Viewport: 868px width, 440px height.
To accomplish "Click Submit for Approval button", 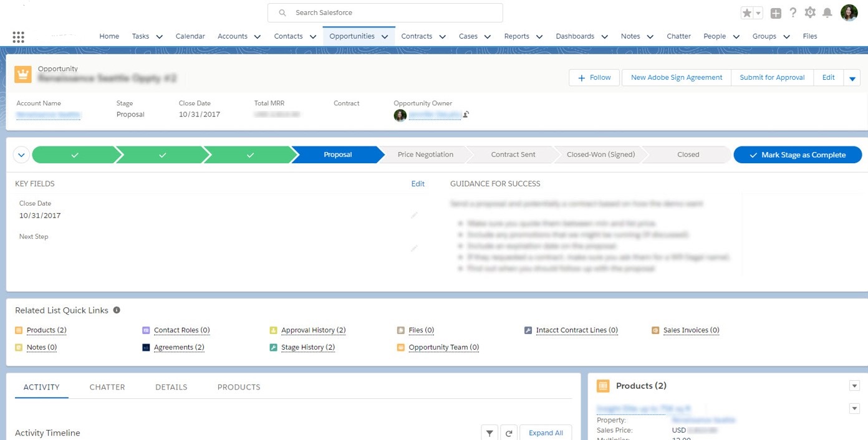I will tap(772, 78).
